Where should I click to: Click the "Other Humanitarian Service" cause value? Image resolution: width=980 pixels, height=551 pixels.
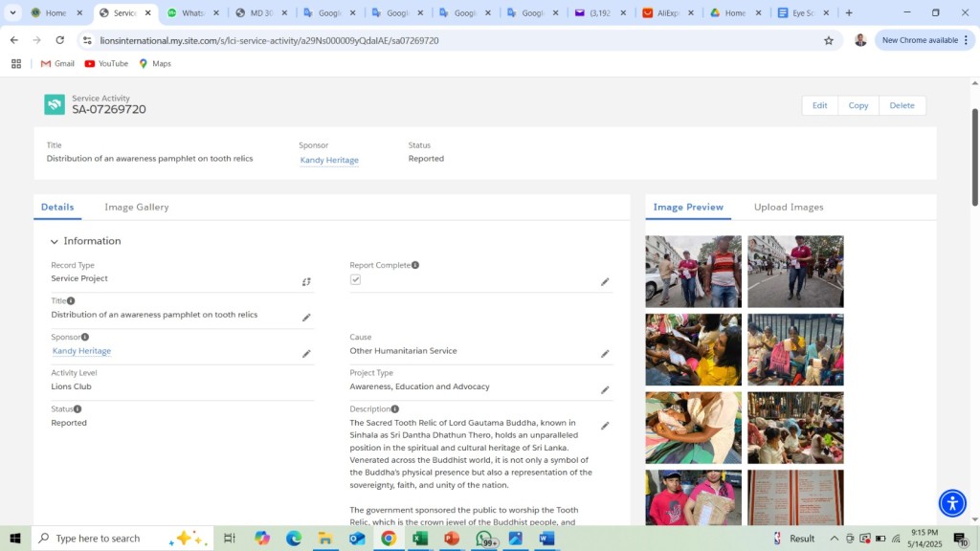click(x=403, y=351)
